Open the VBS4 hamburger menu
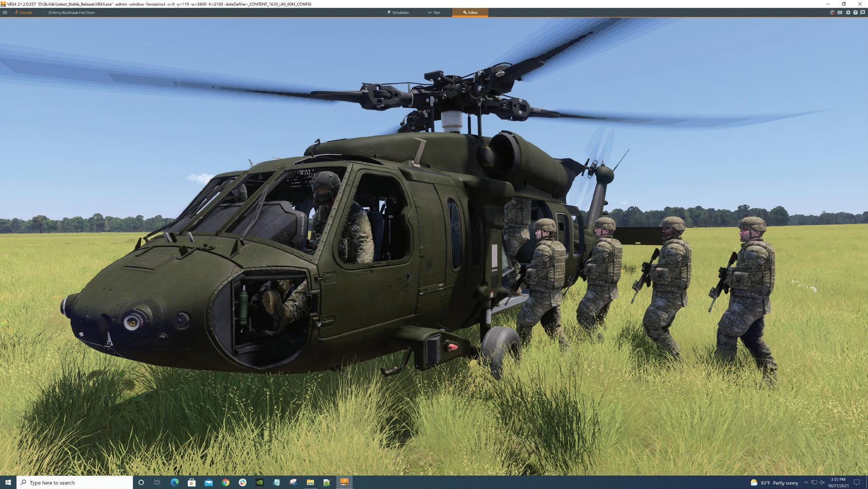Screen dimensions: 868x489 5,12
